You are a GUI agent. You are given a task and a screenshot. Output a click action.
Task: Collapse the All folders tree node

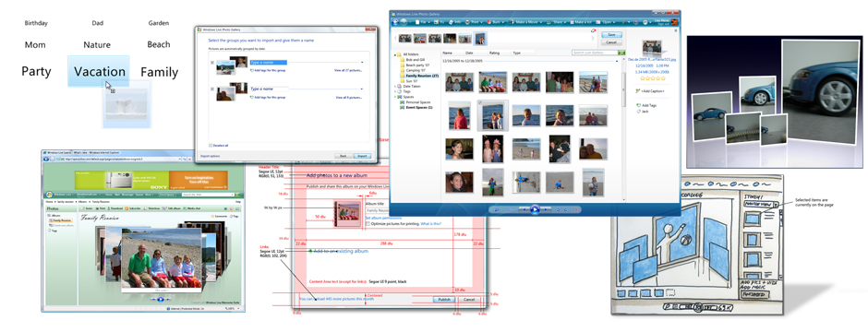(396, 54)
